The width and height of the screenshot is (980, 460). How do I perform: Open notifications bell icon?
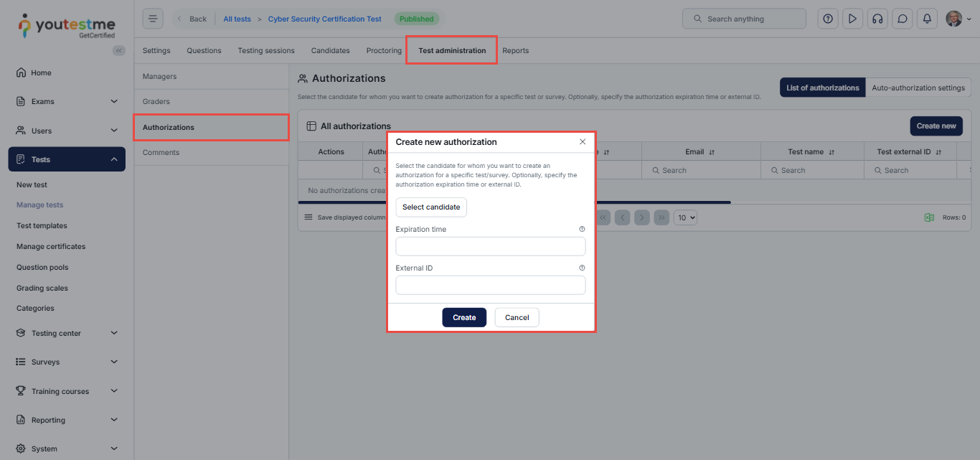coord(927,19)
